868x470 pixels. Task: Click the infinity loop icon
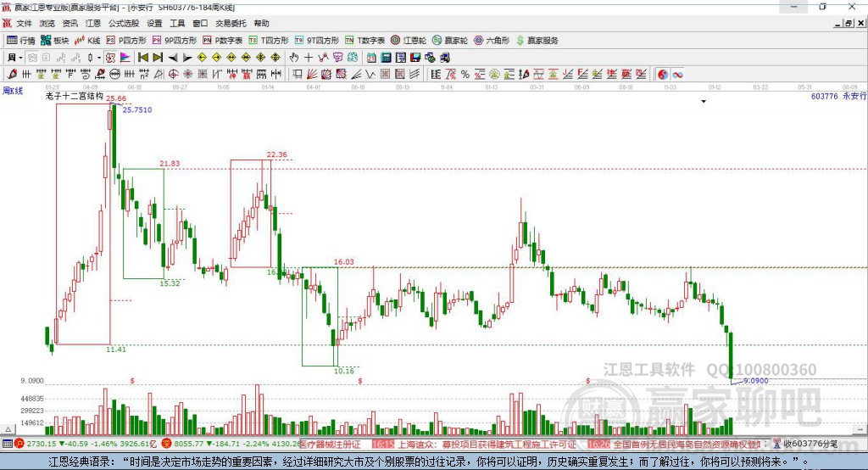click(x=677, y=75)
